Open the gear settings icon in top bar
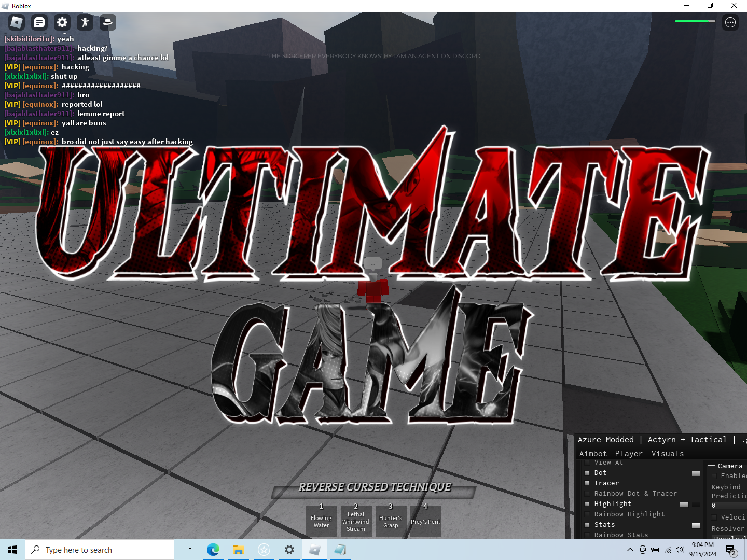The width and height of the screenshot is (747, 560). [x=62, y=22]
